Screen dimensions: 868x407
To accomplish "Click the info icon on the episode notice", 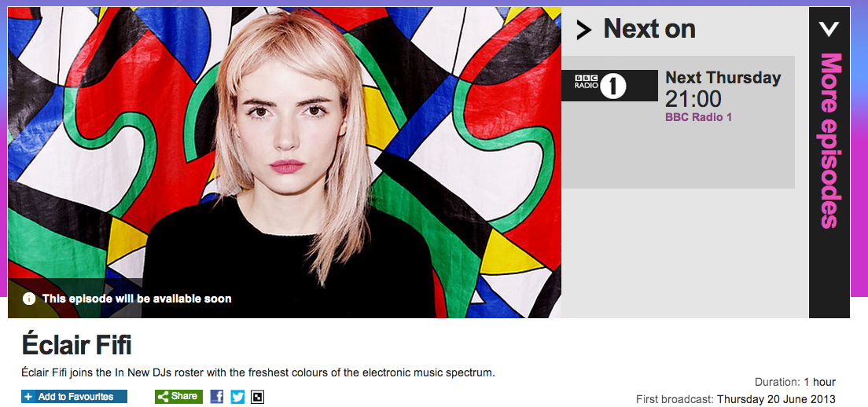I will tap(29, 299).
